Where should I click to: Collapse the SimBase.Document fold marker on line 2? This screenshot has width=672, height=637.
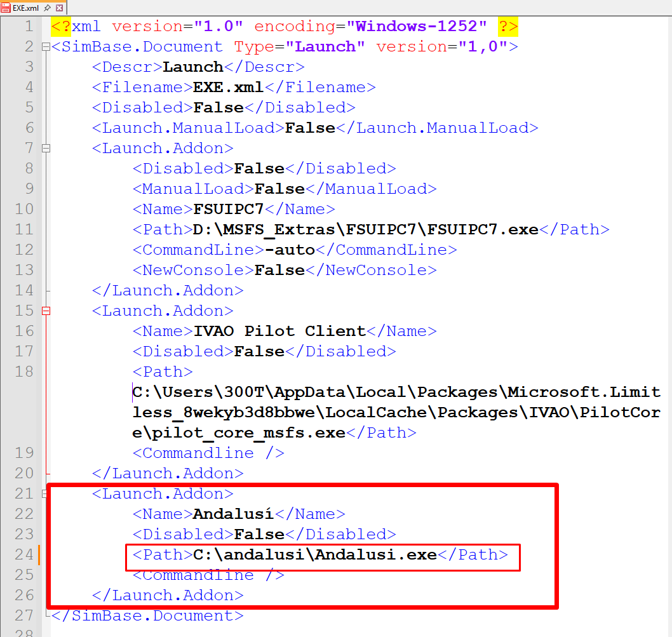(46, 47)
